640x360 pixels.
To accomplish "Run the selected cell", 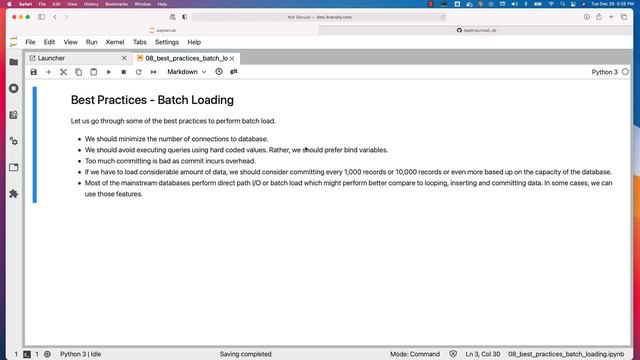I will pyautogui.click(x=109, y=72).
